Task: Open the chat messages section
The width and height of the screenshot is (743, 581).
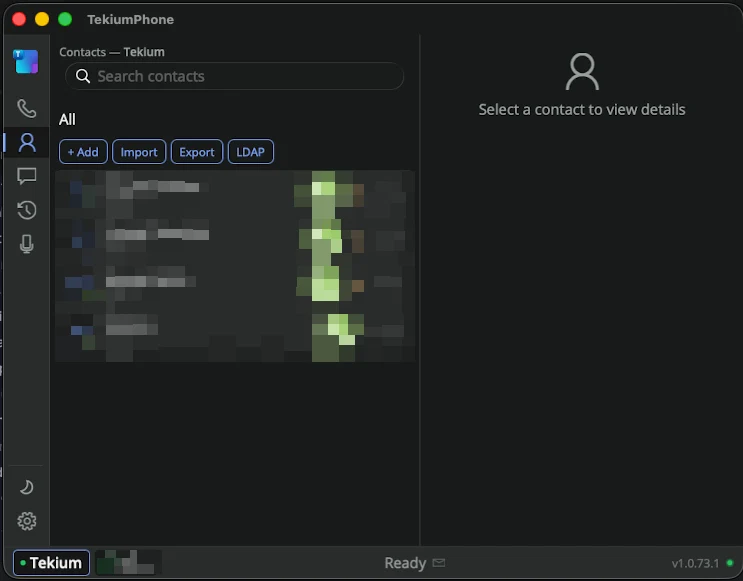Action: 27,176
